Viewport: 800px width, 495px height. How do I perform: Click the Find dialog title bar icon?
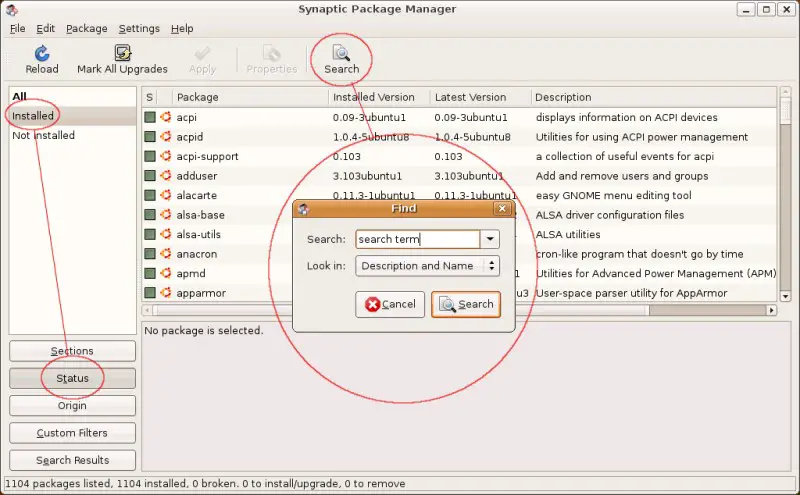click(x=304, y=209)
